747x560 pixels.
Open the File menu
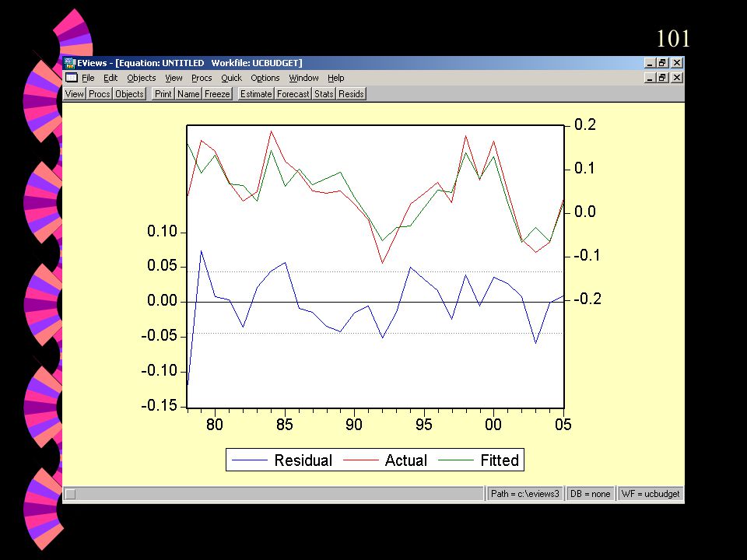click(88, 78)
